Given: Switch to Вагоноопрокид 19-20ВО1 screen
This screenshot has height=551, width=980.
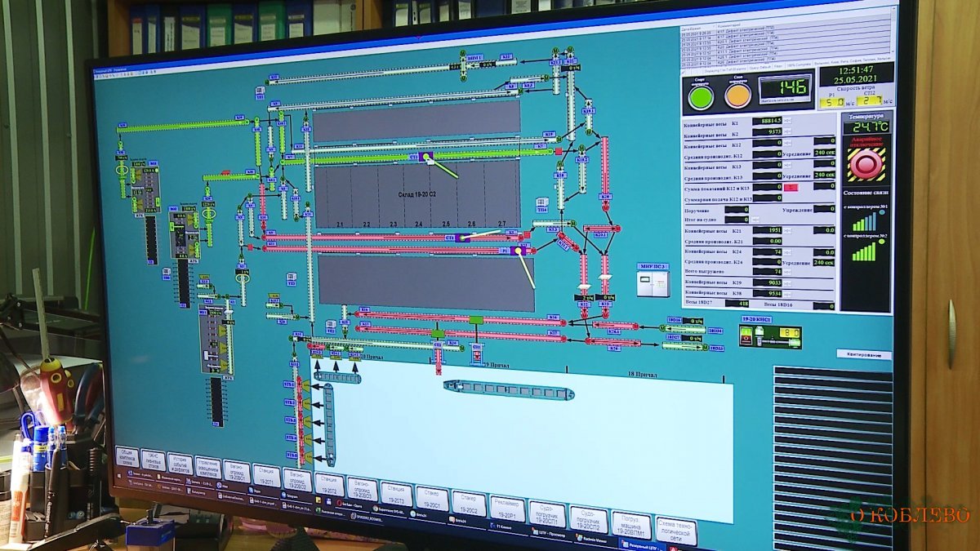Looking at the screenshot, I should coord(237,471).
